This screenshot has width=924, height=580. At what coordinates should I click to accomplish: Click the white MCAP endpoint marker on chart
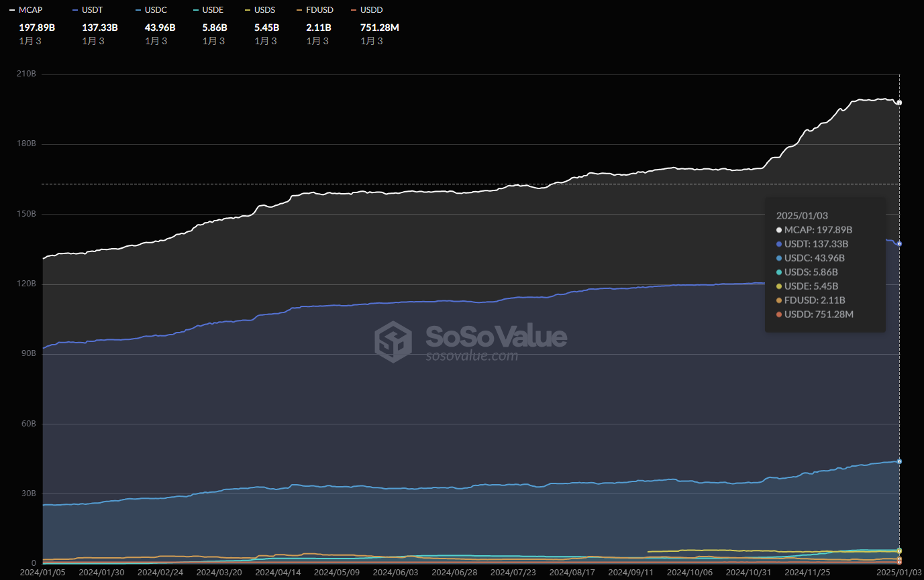point(899,103)
